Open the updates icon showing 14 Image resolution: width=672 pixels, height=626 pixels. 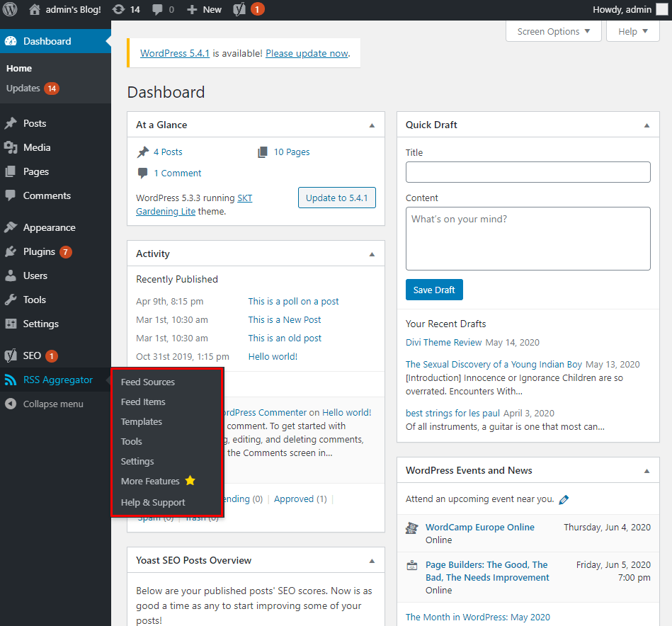(119, 9)
